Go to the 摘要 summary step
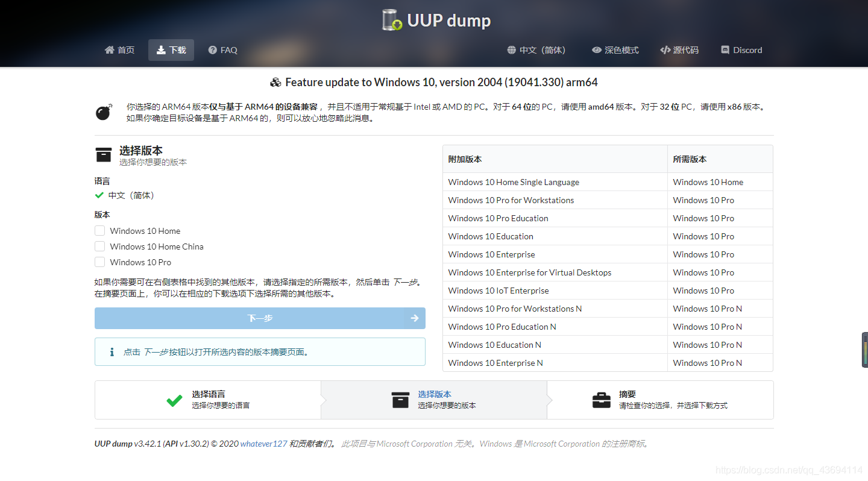This screenshot has height=481, width=868. 660,400
